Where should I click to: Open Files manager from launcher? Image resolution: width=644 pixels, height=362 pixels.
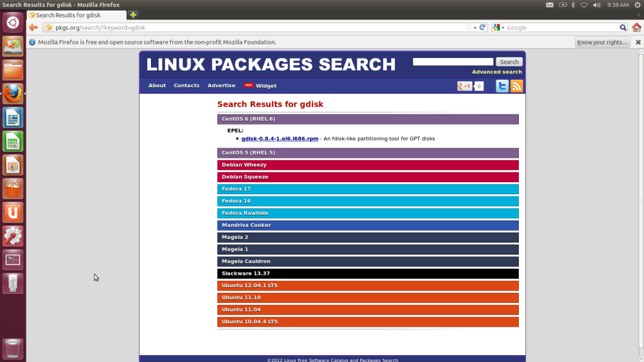tap(13, 70)
